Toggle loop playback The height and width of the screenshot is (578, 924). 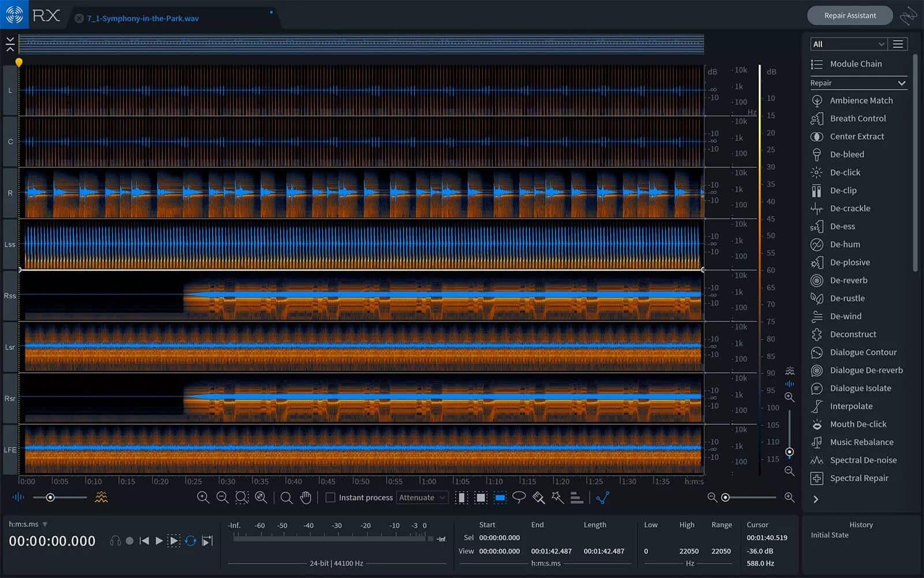click(191, 541)
